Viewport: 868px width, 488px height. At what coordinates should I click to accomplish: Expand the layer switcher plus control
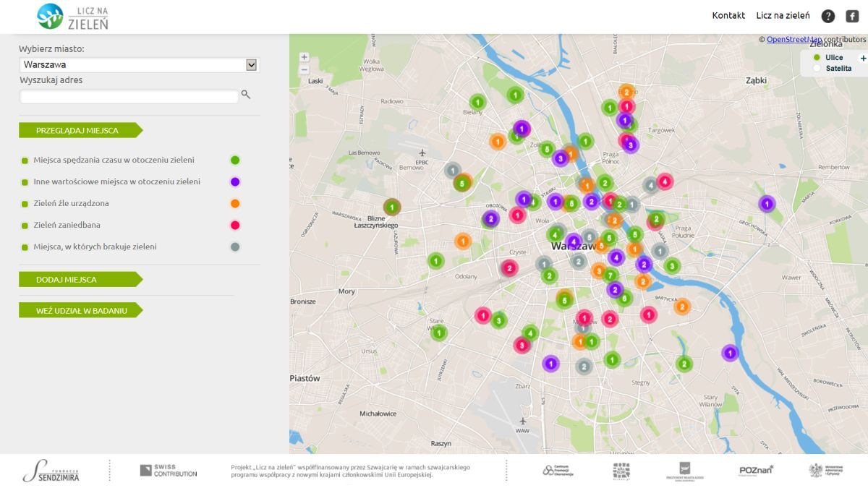862,58
